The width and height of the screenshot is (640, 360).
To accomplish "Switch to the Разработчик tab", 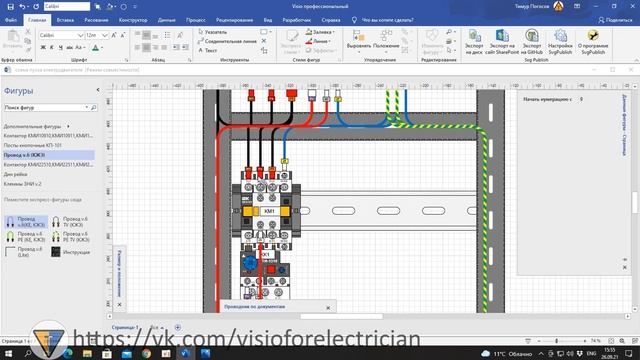I will [x=297, y=20].
